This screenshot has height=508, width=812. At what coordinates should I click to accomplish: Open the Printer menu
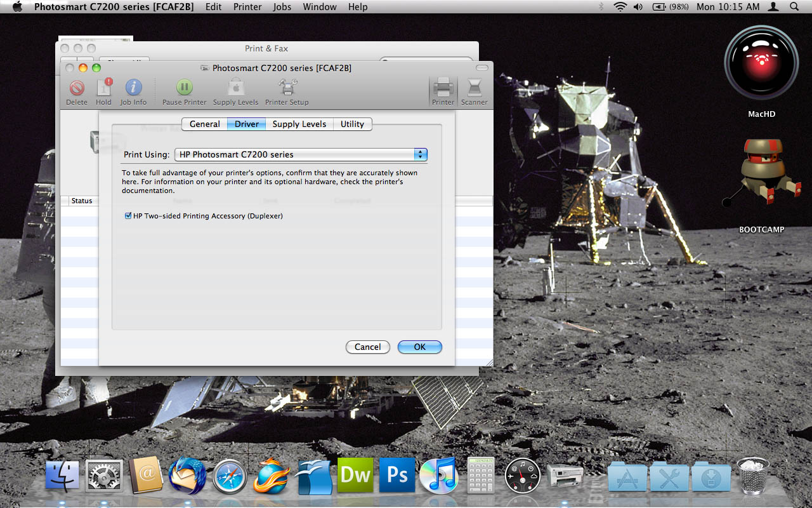click(x=247, y=6)
